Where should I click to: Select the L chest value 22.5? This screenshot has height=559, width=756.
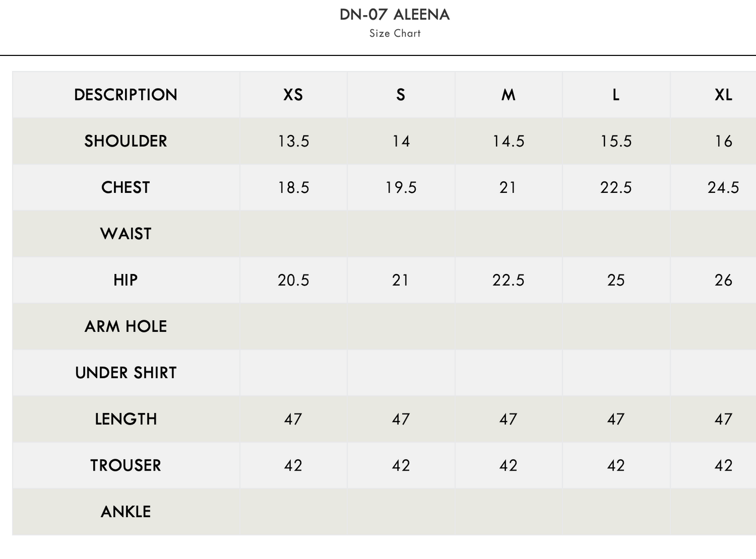coord(616,187)
